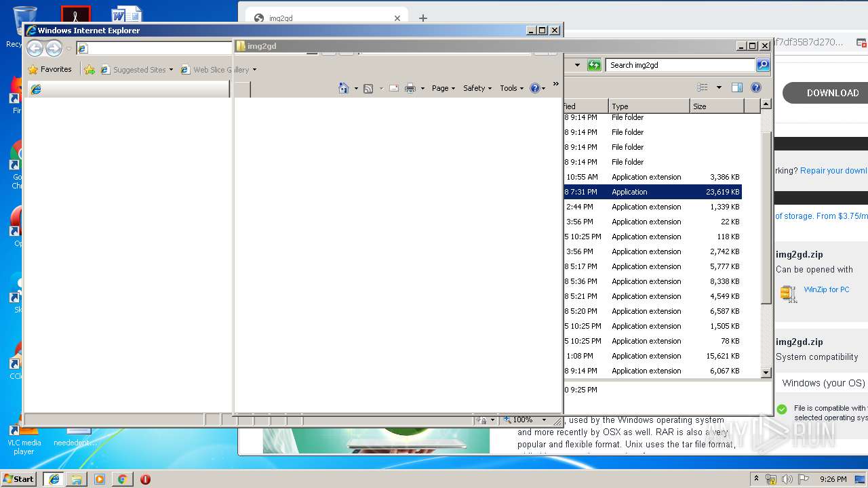Open a new tab in Internet Explorer

(241, 89)
